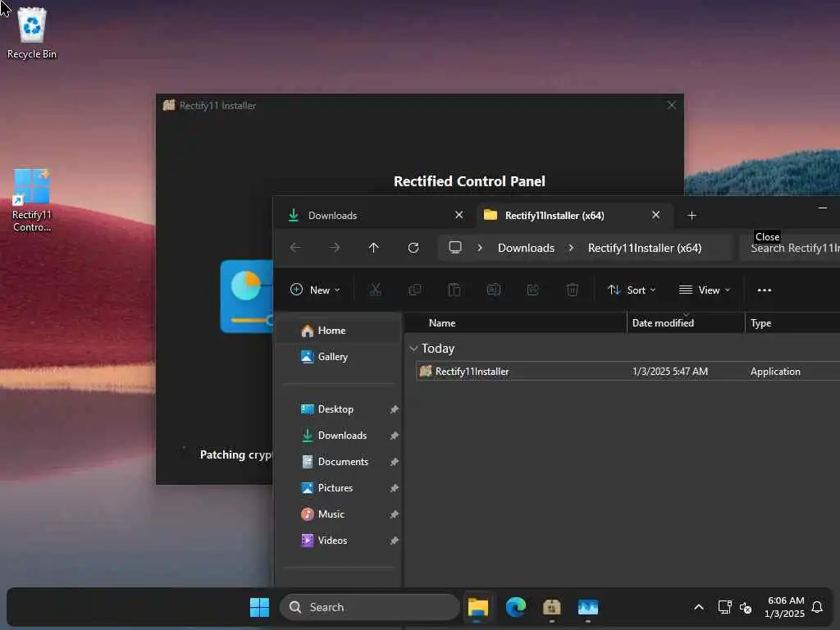Click the Application type cell

pos(775,372)
